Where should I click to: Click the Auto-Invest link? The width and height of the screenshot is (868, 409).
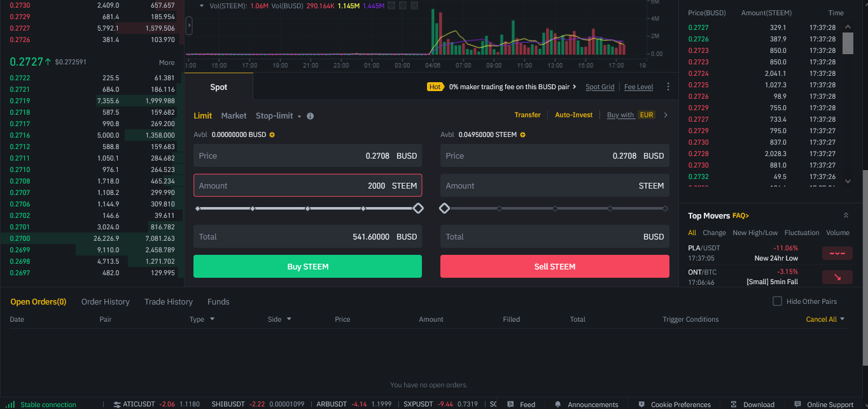pyautogui.click(x=574, y=115)
